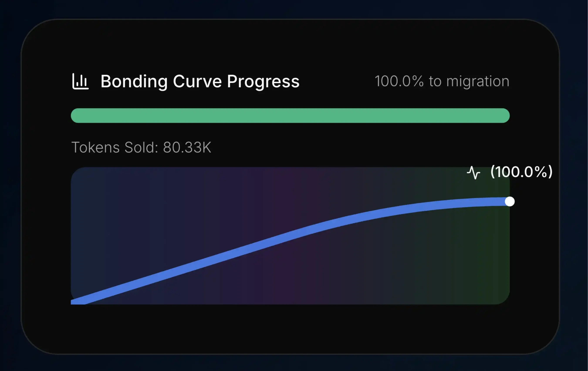Click the "(100.0%)" label above the curve
Screen dimensions: 588x371
click(521, 172)
